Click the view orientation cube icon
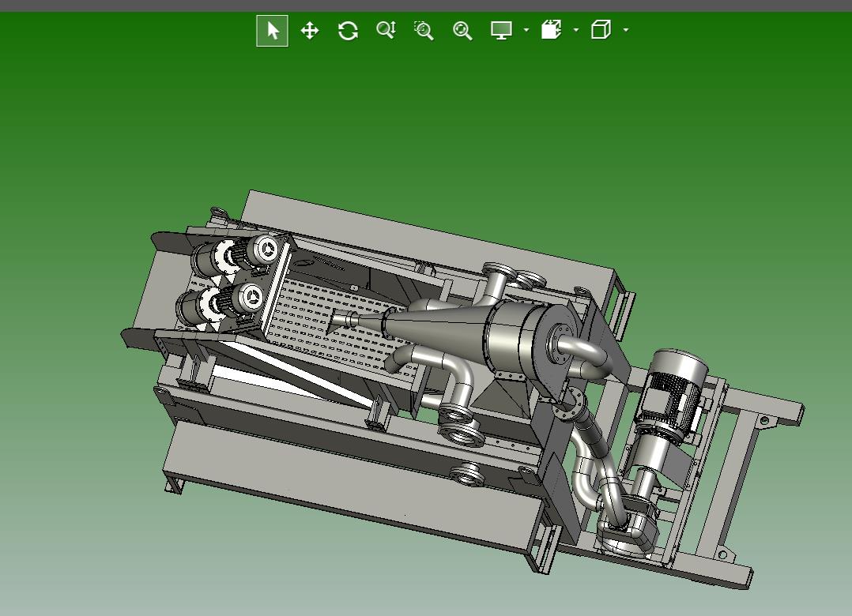Image resolution: width=852 pixels, height=616 pixels. (601, 30)
